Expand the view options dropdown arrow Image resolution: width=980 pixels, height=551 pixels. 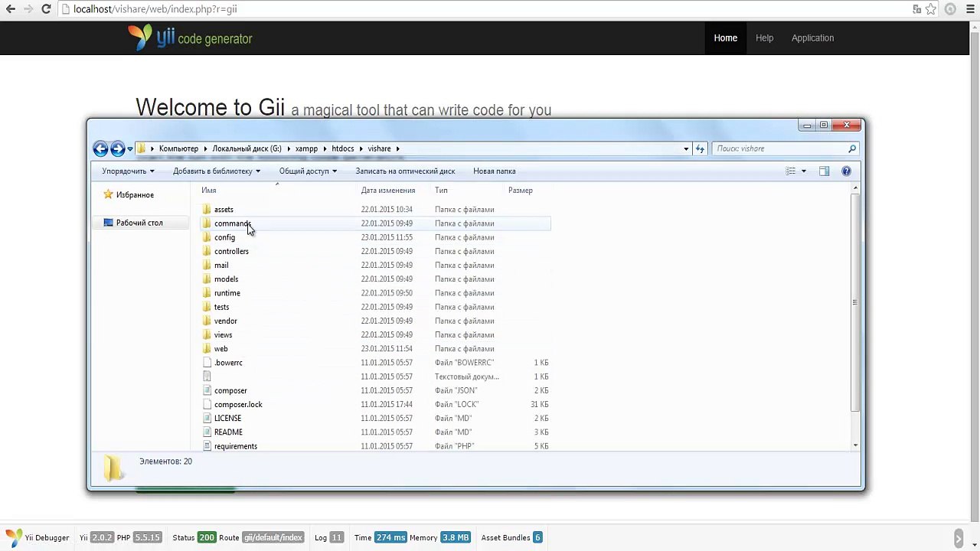[x=803, y=171]
